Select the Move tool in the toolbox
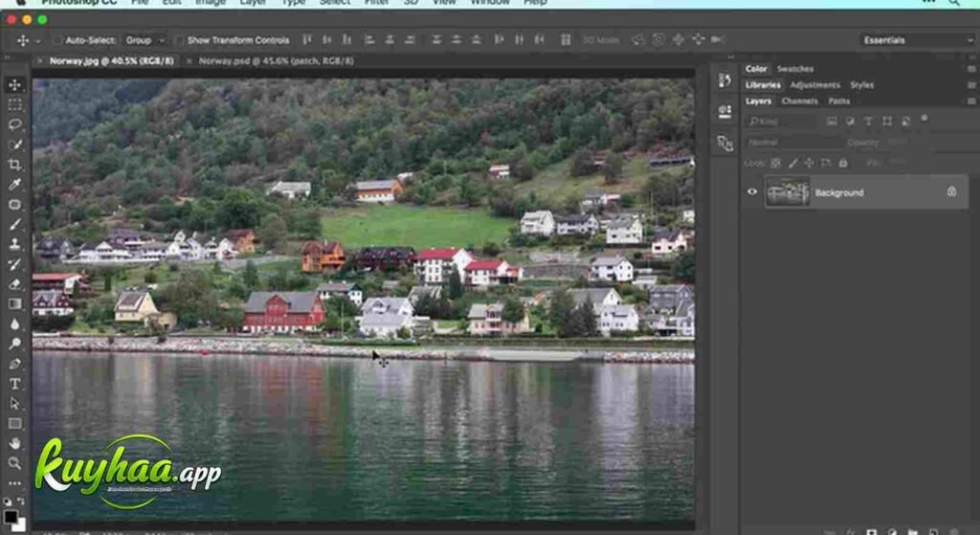Image resolution: width=980 pixels, height=535 pixels. tap(15, 84)
